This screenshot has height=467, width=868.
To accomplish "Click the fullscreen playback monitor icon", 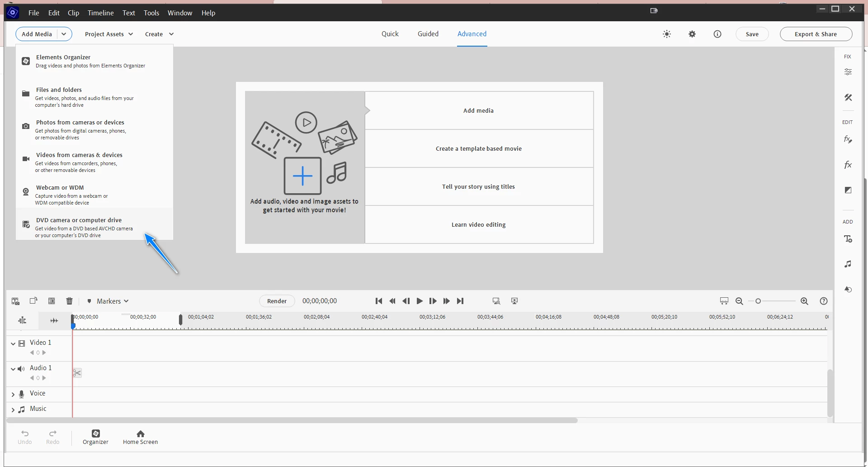I will 514,301.
